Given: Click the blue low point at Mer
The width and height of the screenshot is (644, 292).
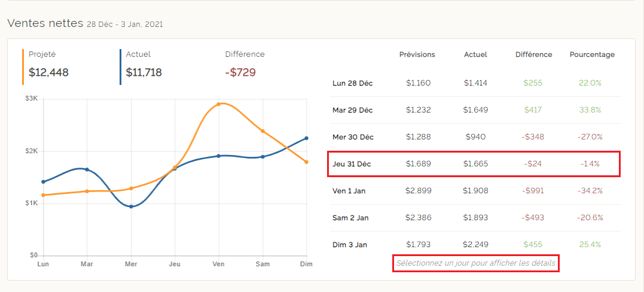Looking at the screenshot, I should coord(132,206).
